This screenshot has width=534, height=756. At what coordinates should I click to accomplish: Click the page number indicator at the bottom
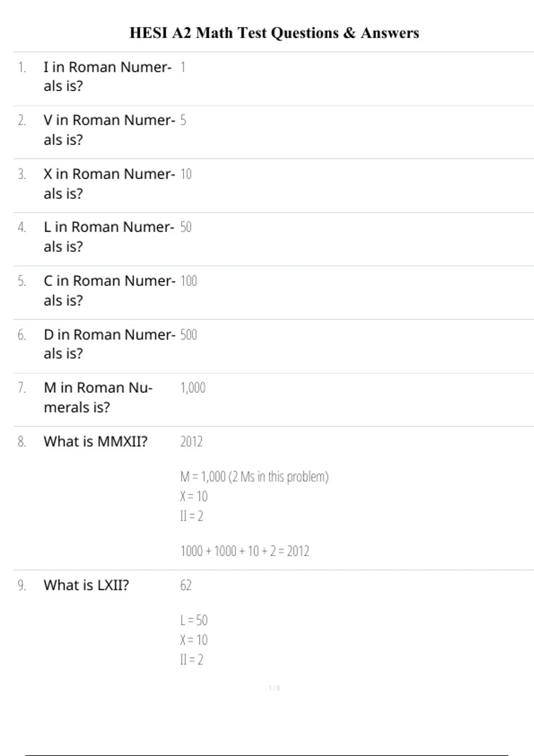275,688
